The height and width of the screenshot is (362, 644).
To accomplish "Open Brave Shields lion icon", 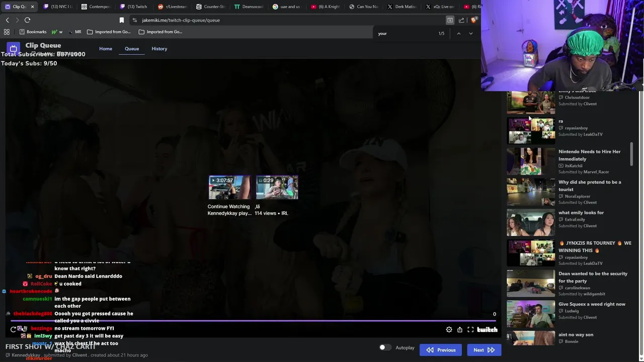I will click(x=473, y=20).
